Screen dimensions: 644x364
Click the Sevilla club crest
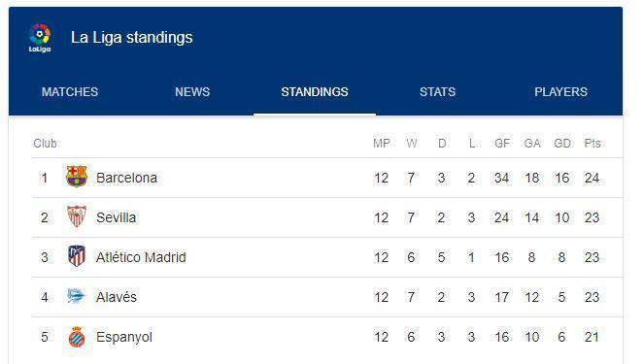coord(77,216)
